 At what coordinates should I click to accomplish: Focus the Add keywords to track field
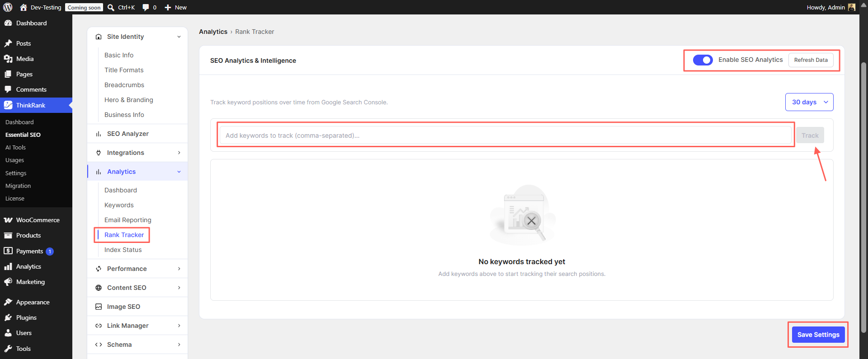coord(505,135)
